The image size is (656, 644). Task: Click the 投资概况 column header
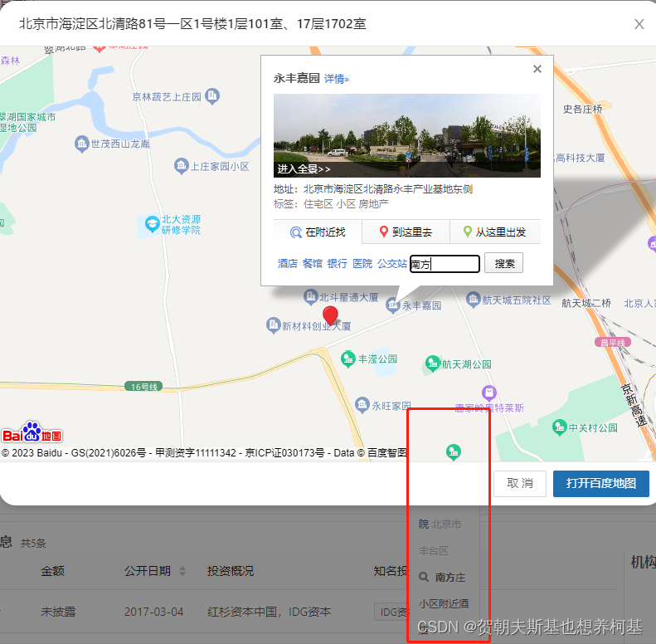tap(231, 571)
